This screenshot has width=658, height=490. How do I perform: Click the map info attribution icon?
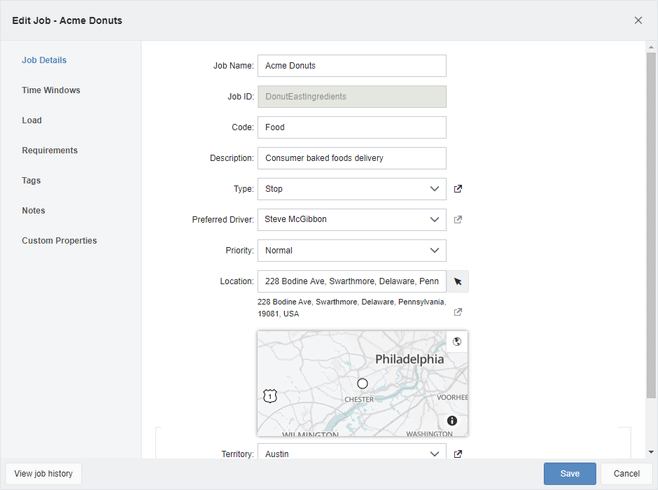tap(452, 420)
